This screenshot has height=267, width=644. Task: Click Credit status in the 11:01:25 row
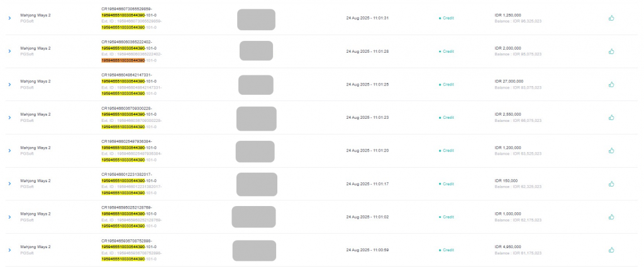point(447,84)
